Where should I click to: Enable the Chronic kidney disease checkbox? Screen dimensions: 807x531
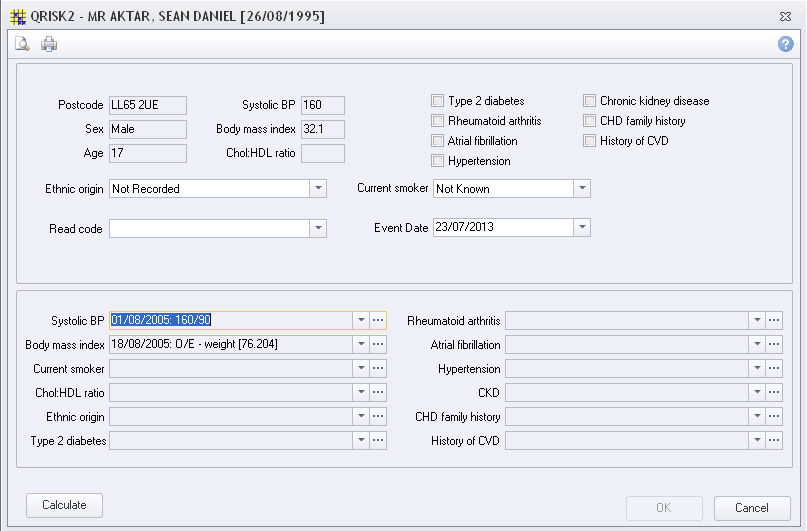point(589,101)
